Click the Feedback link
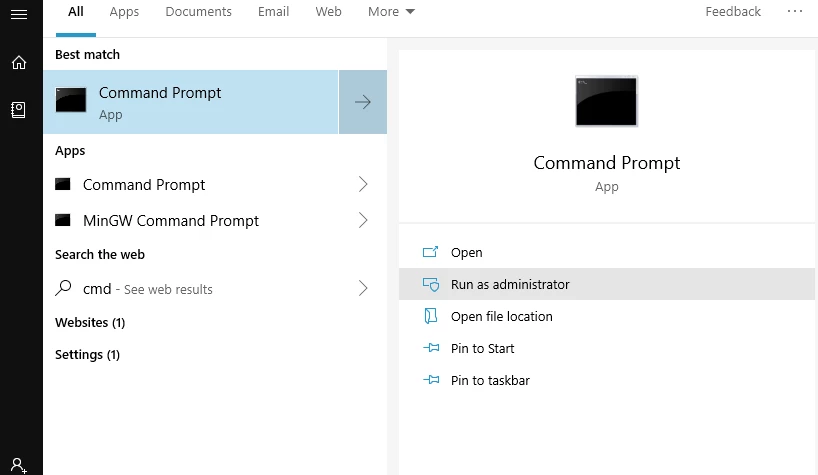 [733, 11]
